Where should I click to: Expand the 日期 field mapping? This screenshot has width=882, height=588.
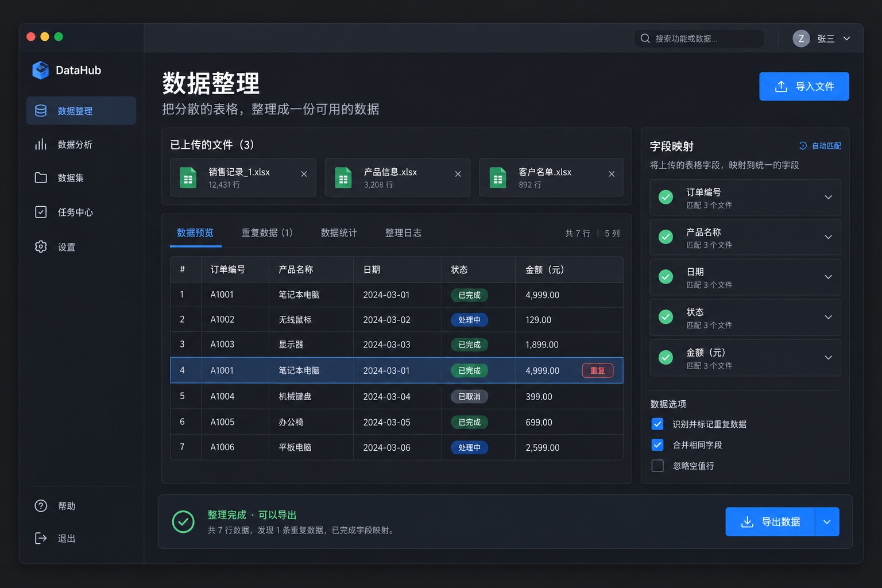[828, 277]
